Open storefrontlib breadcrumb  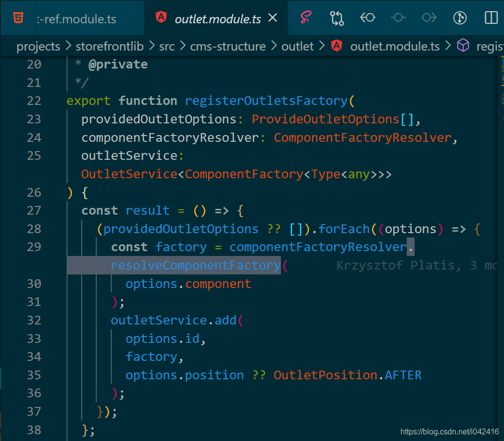pyautogui.click(x=110, y=47)
